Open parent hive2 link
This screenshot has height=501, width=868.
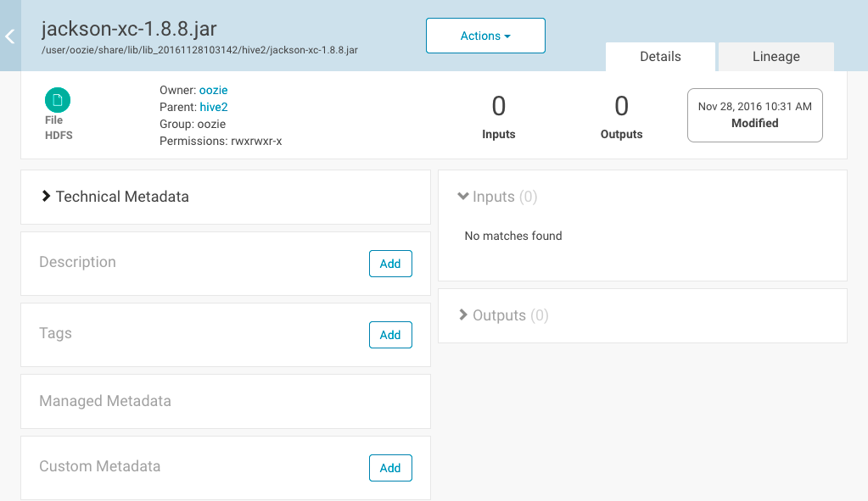pos(214,108)
